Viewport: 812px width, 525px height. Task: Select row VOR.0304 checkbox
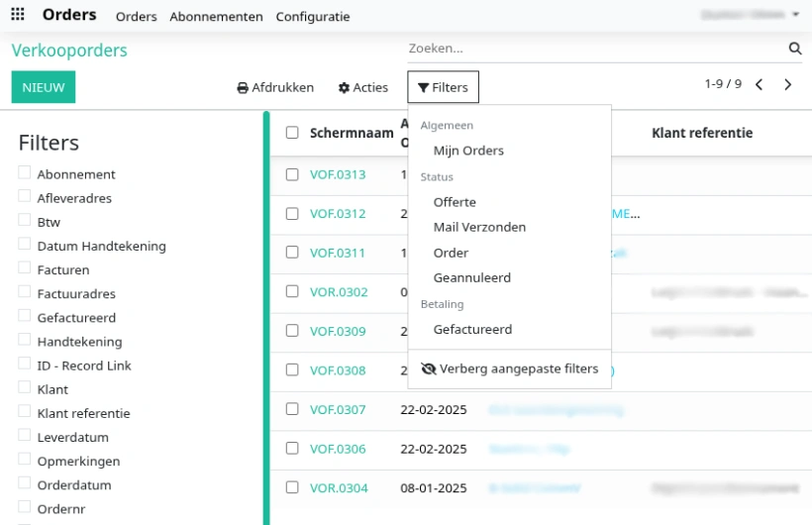[292, 487]
